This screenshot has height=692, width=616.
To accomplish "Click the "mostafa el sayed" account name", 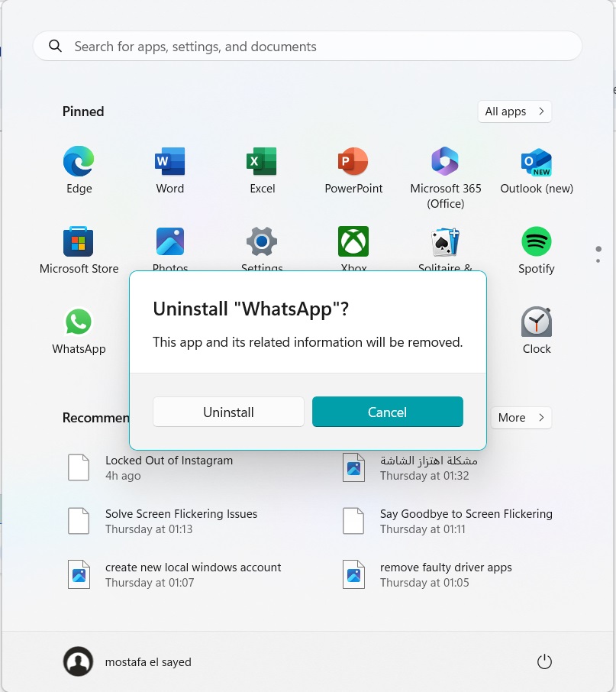I will coord(148,662).
